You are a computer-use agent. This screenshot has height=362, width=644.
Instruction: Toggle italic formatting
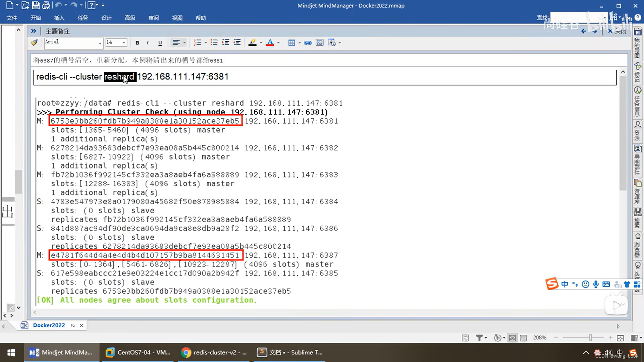(148, 43)
